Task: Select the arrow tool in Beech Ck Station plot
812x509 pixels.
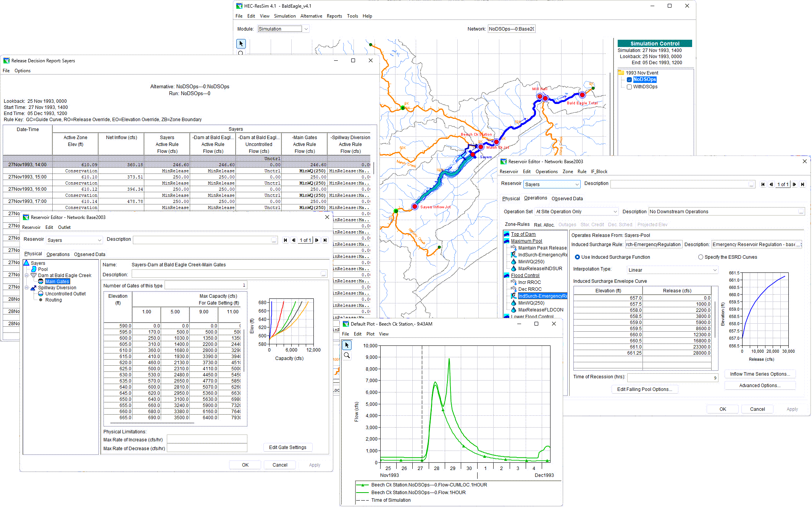Action: [x=347, y=345]
